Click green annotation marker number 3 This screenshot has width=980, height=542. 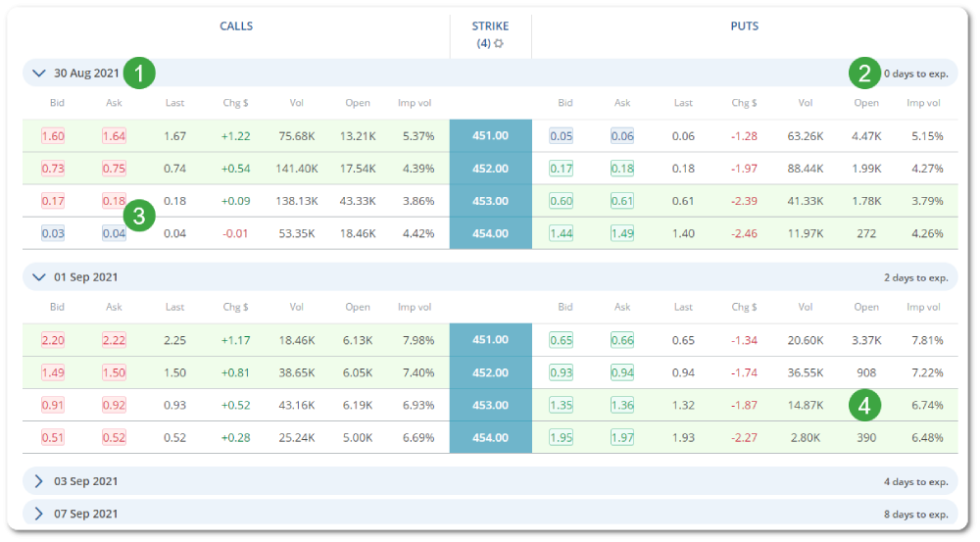(140, 216)
